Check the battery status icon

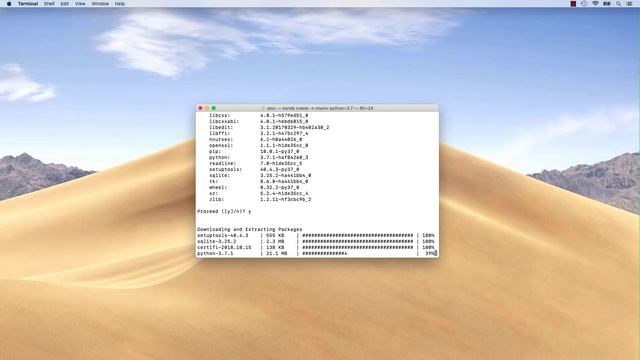pos(607,4)
